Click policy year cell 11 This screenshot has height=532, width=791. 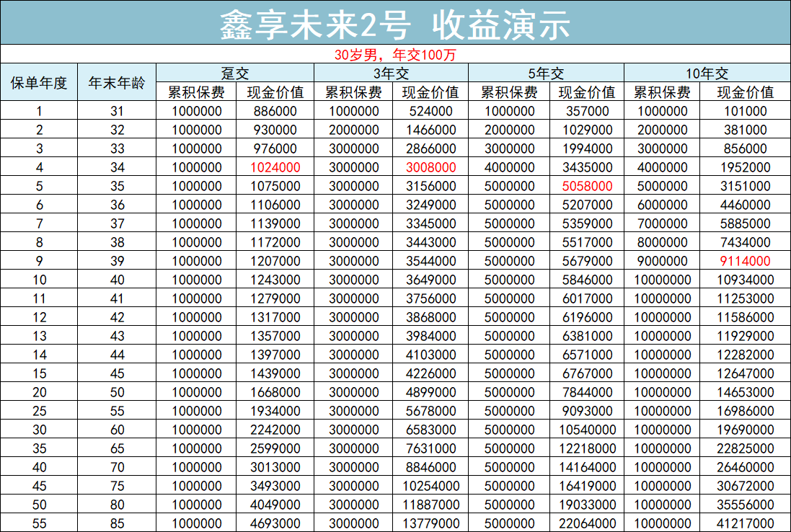point(40,298)
